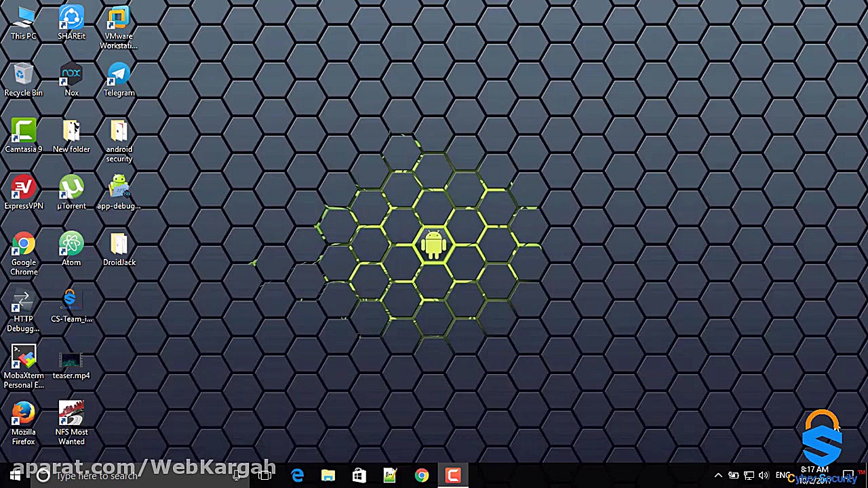This screenshot has height=488, width=868.
Task: Open Task View on the taskbar
Action: click(265, 476)
